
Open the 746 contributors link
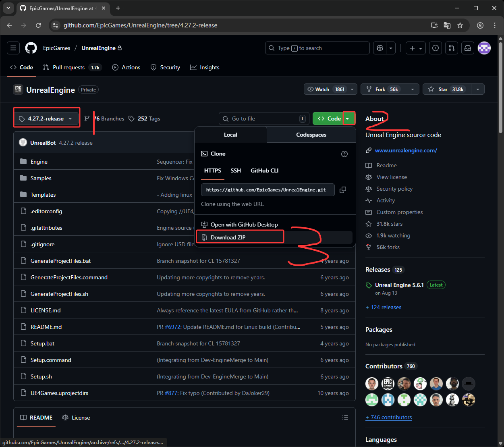coord(388,417)
